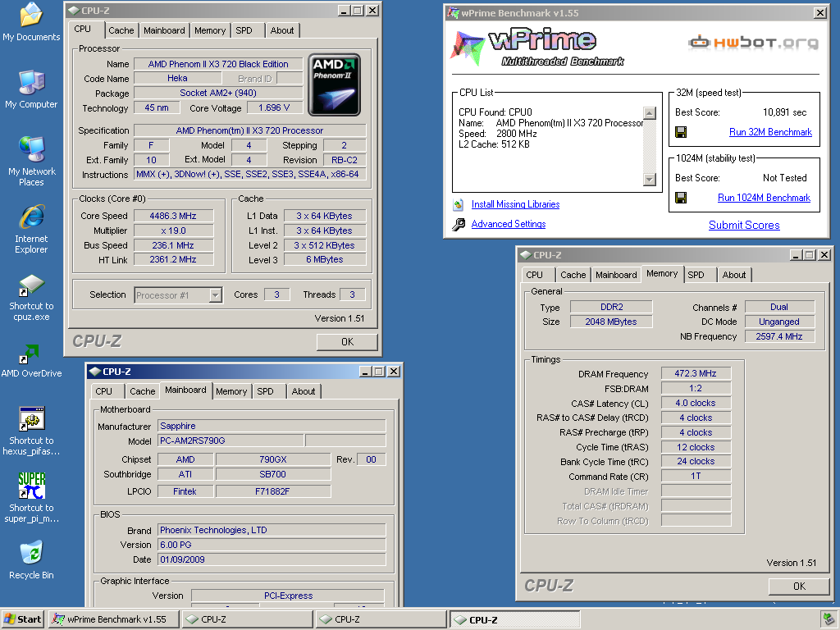
Task: Click Install Missing Libraries icon
Action: pyautogui.click(x=458, y=204)
